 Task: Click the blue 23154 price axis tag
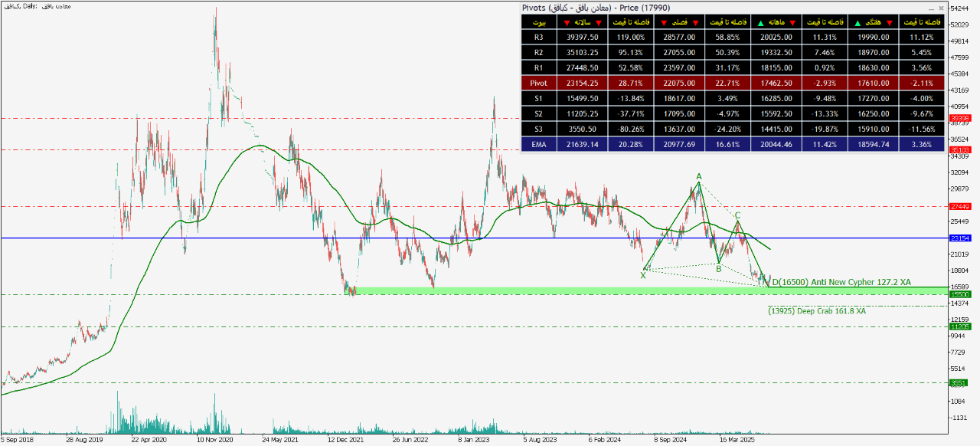(x=959, y=238)
